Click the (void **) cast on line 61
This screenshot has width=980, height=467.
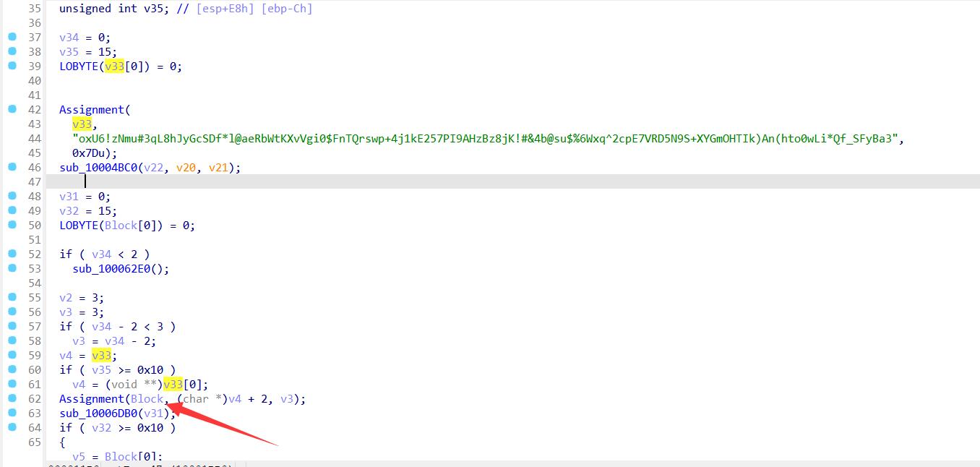click(134, 385)
